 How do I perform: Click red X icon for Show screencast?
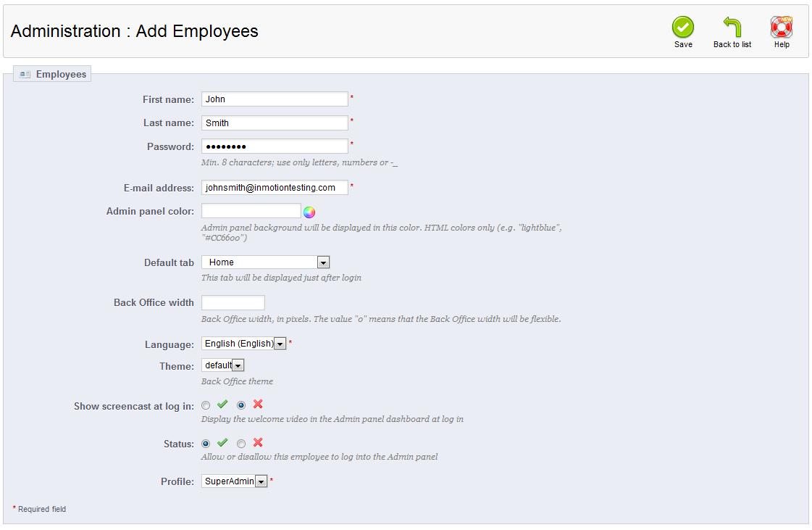coord(258,405)
